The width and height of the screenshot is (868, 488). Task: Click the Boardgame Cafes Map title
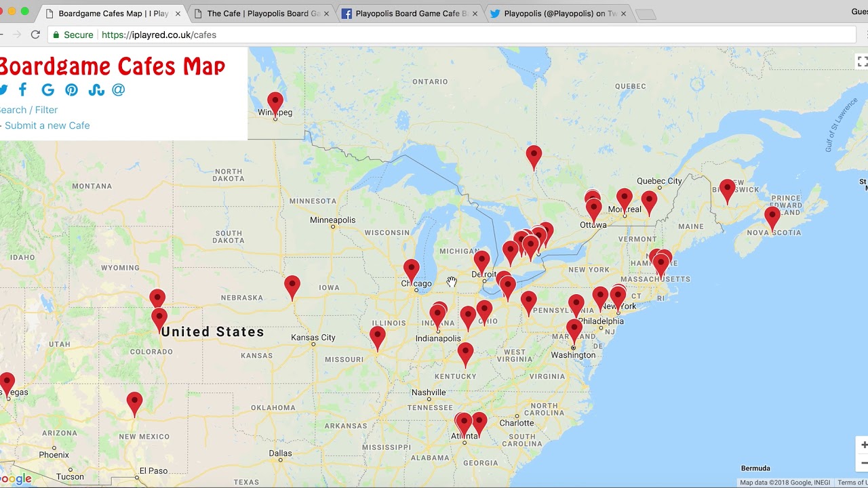[x=113, y=66]
